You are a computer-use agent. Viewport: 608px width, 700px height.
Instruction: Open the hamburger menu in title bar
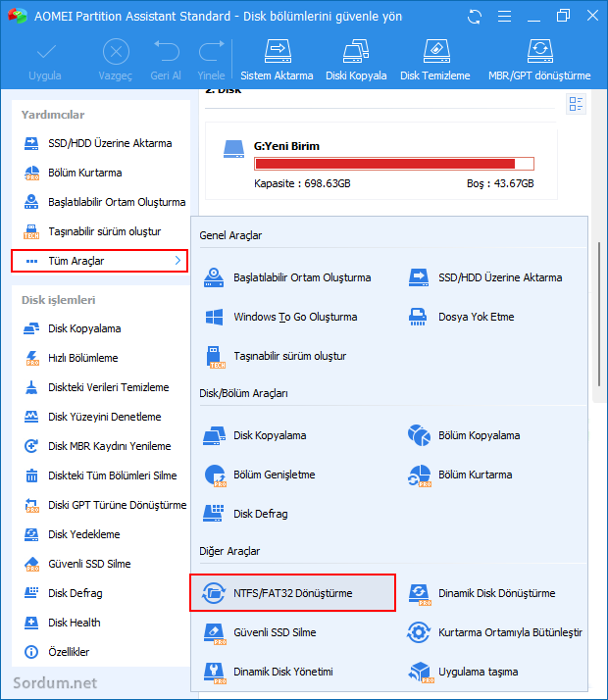coord(504,17)
